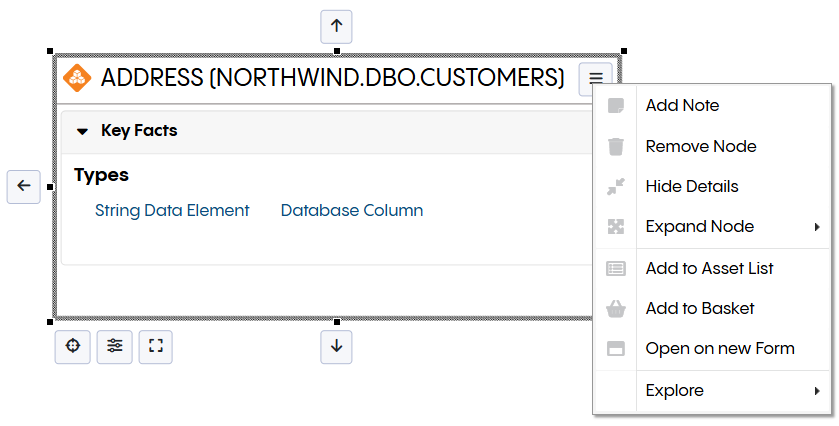Click the trash can icon

616,146
